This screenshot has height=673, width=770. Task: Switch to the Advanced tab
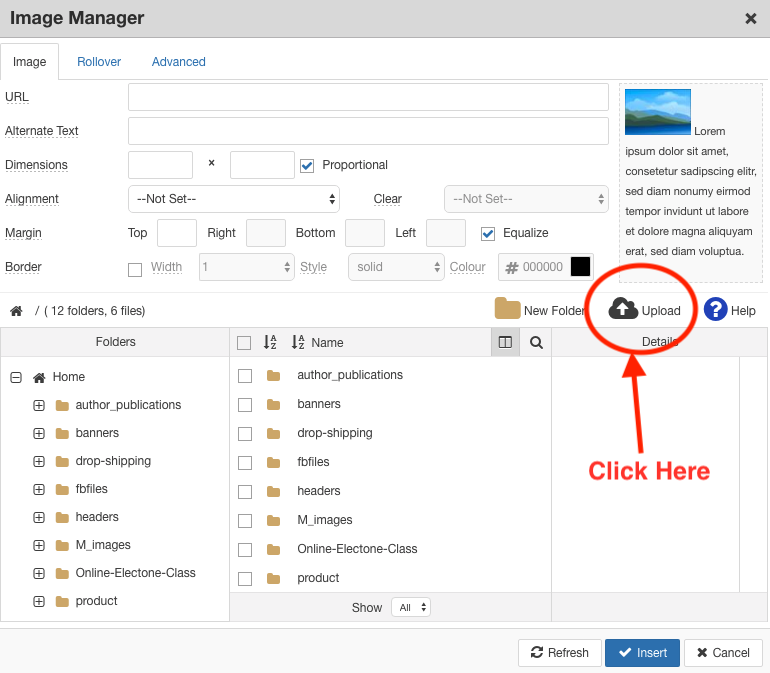click(179, 62)
